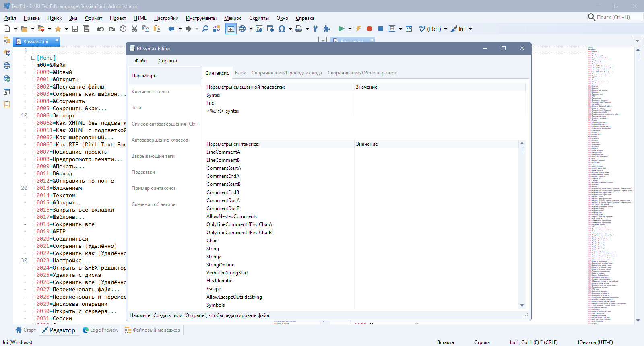This screenshot has height=346, width=644.
Task: Select the AllowNestedComments parameter row
Action: tap(362, 216)
